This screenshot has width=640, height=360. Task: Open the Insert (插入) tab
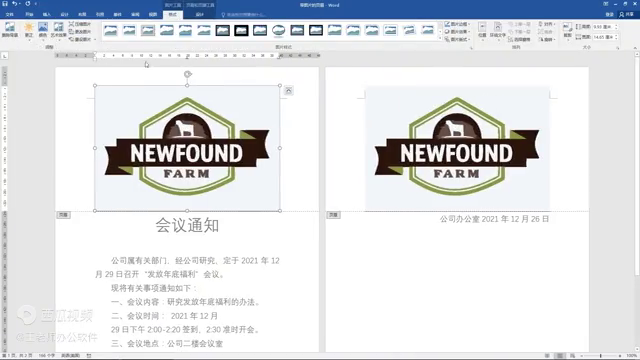(x=47, y=15)
